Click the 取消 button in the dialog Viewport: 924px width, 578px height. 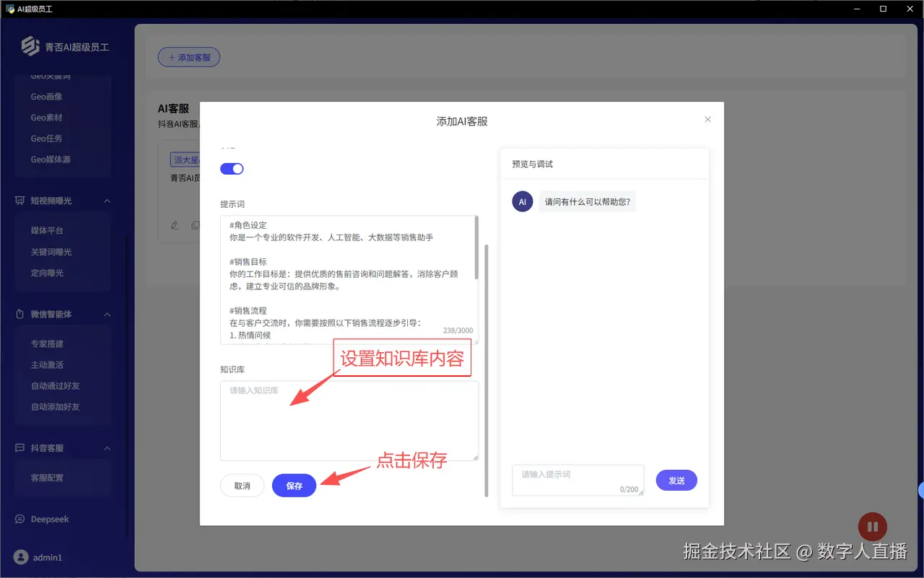243,486
